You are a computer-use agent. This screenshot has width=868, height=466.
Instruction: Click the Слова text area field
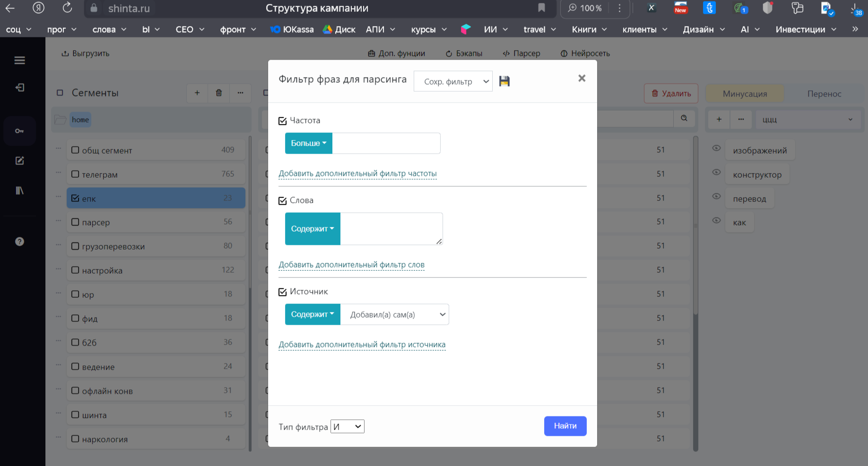coord(391,229)
